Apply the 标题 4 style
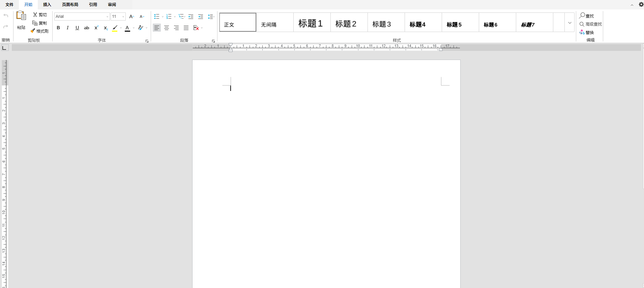The width and height of the screenshot is (644, 288). 423,22
